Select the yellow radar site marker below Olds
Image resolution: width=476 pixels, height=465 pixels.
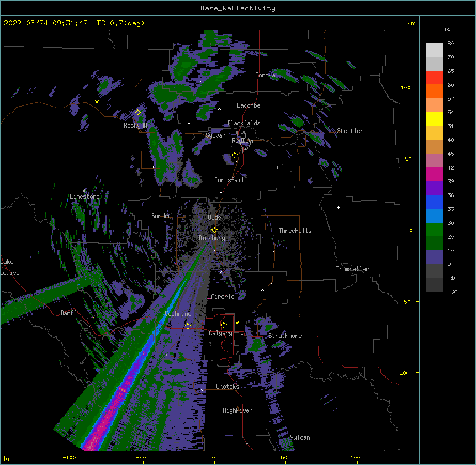coord(214,230)
